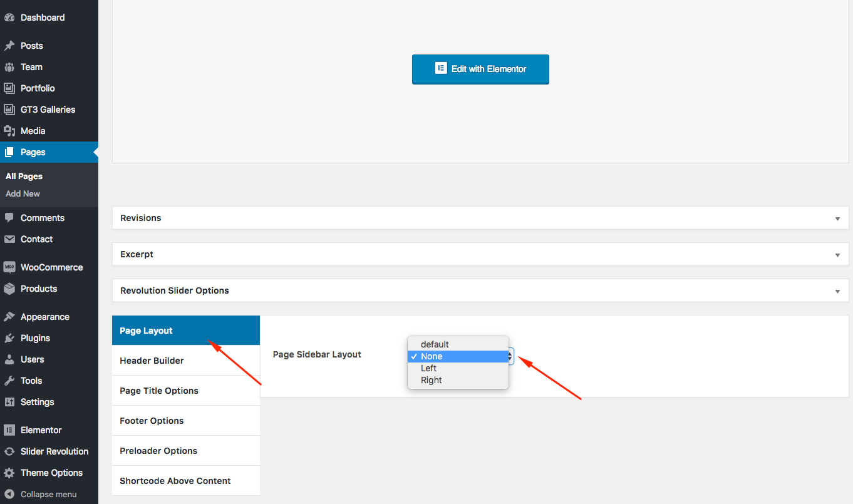
Task: Click the Portfolio image icon
Action: [x=9, y=88]
